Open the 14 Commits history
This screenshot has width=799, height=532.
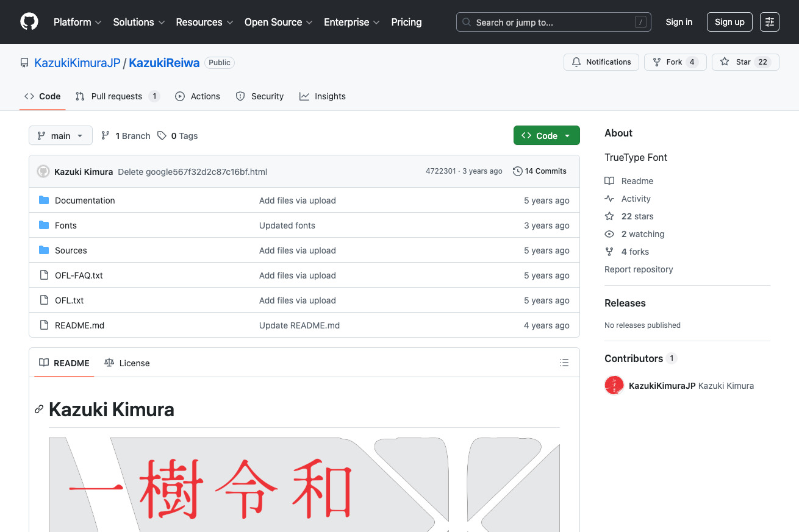(x=540, y=171)
